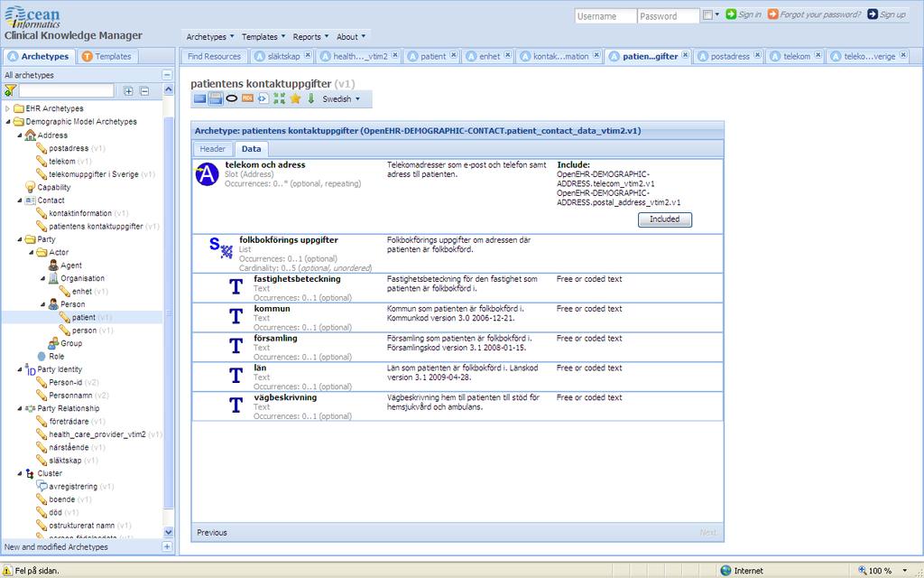Click the Sign in link

click(744, 14)
